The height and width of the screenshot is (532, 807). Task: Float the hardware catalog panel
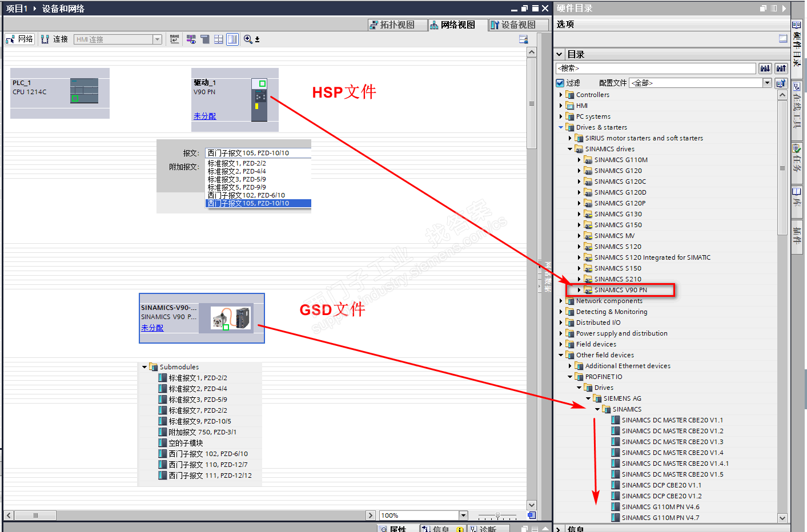pyautogui.click(x=764, y=9)
